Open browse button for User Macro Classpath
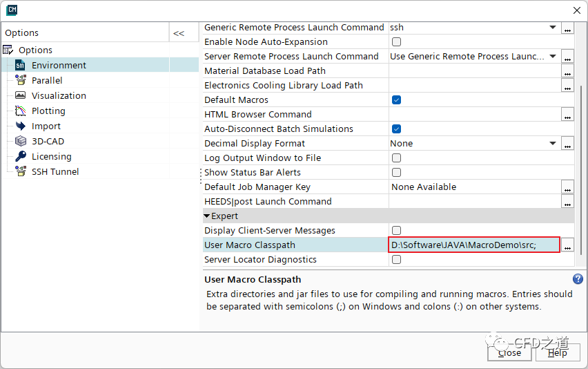Viewport: 588px width, 369px height. [x=567, y=245]
